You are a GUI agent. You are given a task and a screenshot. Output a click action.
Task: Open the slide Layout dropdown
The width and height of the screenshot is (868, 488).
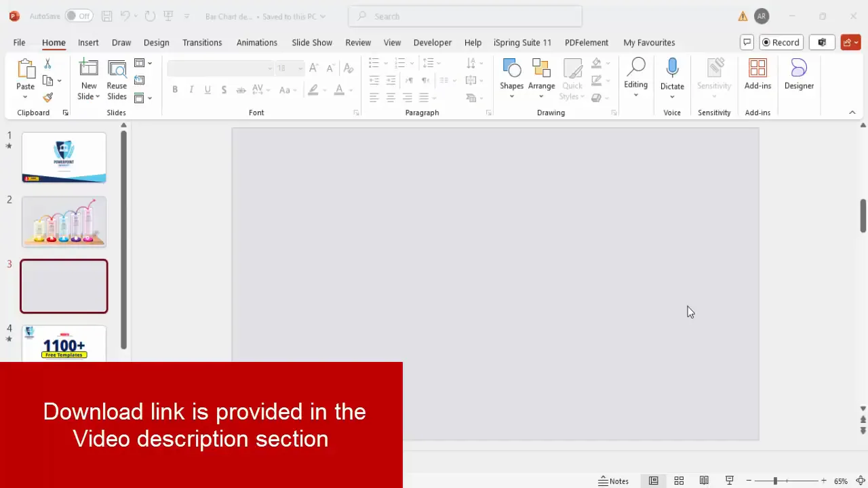143,63
